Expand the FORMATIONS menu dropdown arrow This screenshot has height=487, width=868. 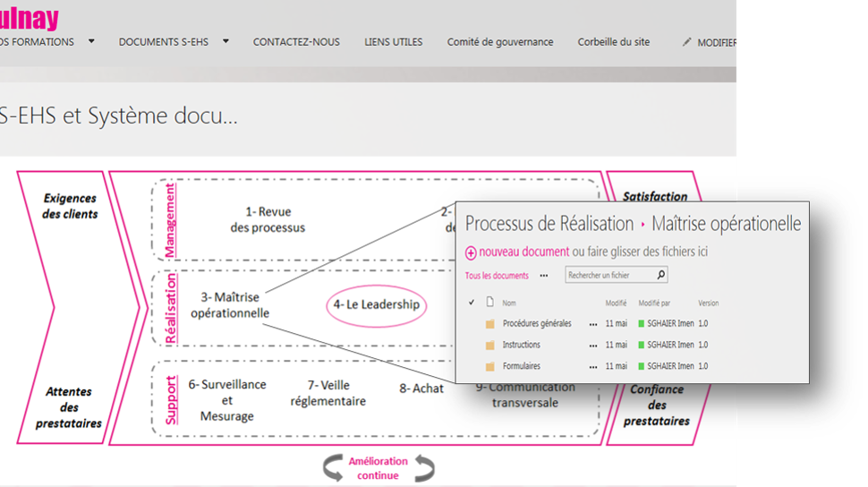[x=91, y=41]
